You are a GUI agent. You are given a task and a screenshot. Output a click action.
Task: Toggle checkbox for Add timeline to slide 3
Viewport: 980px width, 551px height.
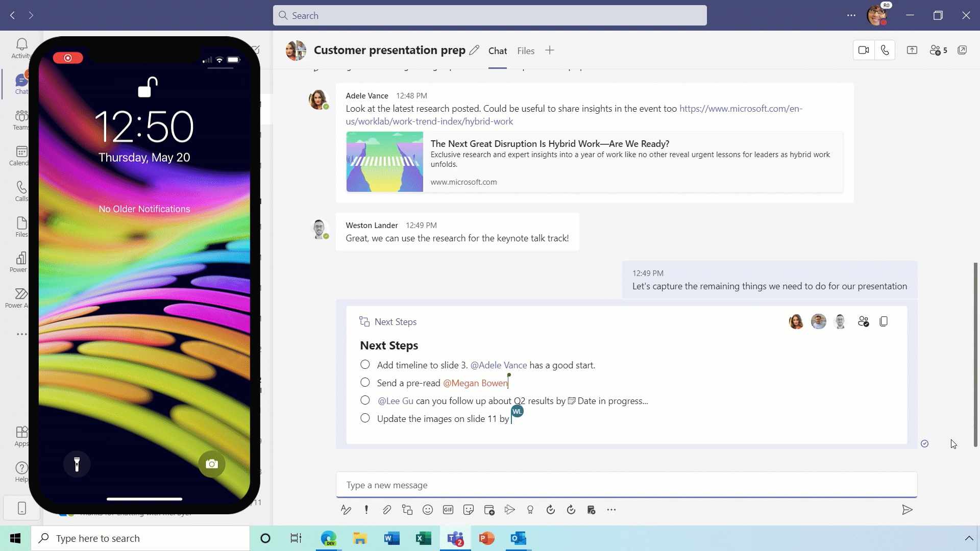[x=365, y=365]
